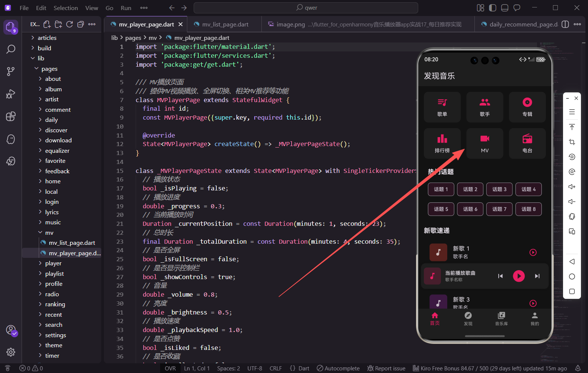Image resolution: width=588 pixels, height=373 pixels.
Task: Play 新歌 1 from the list
Action: [x=533, y=253]
